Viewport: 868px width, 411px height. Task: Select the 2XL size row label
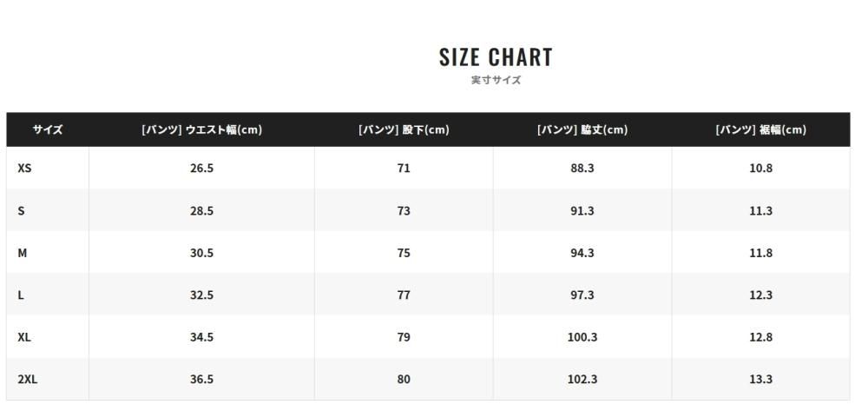tap(27, 380)
